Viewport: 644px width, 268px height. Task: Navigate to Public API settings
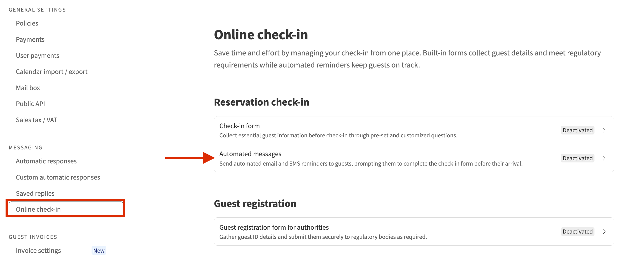click(x=30, y=104)
